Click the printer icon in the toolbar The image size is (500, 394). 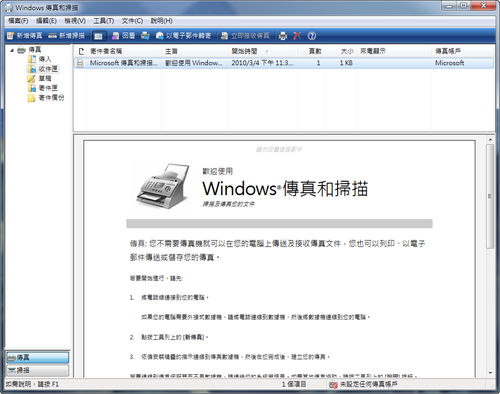(283, 36)
